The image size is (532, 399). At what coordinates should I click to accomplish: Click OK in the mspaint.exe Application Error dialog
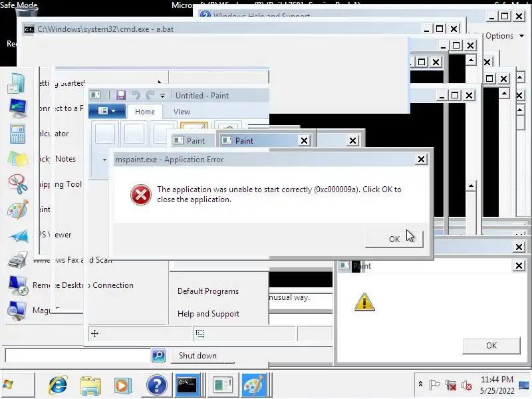point(394,239)
